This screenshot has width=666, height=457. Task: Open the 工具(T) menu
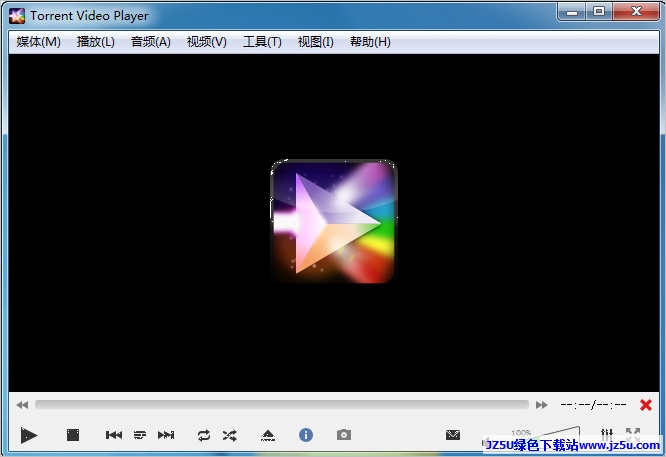[262, 42]
